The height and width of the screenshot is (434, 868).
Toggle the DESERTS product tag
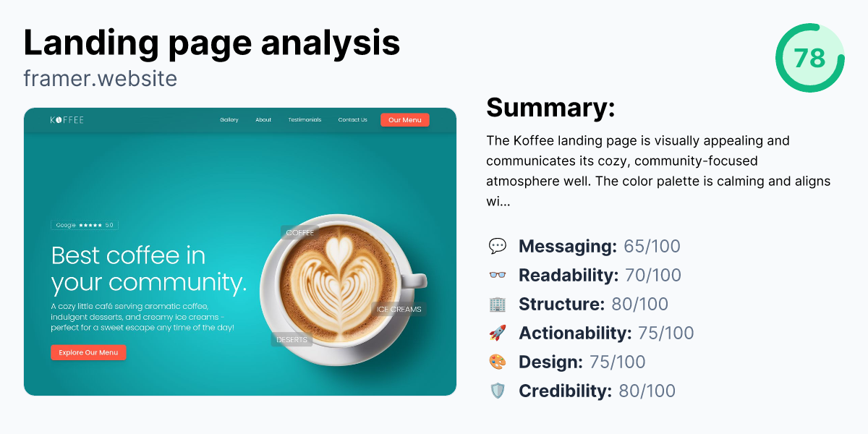point(292,339)
